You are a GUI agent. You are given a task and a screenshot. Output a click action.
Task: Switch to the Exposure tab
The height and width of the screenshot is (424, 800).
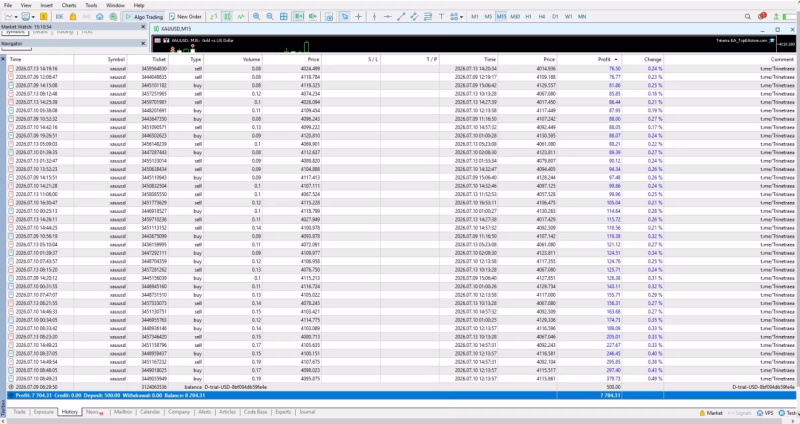tap(43, 412)
